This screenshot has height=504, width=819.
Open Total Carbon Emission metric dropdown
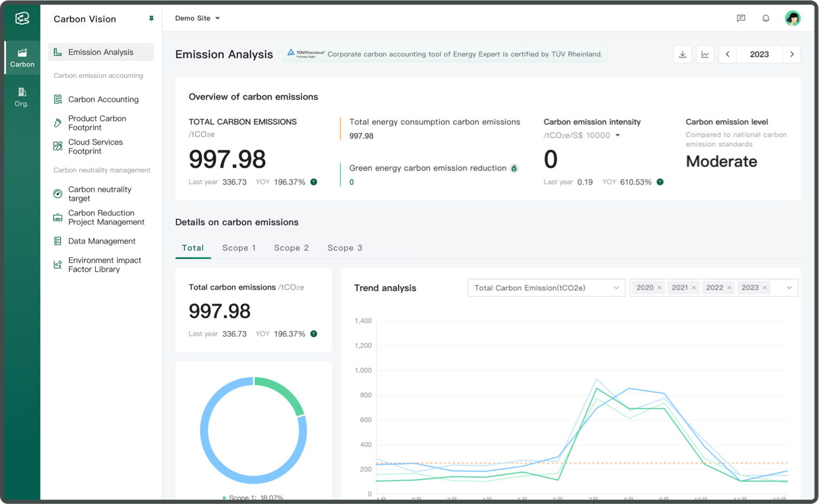pyautogui.click(x=546, y=288)
